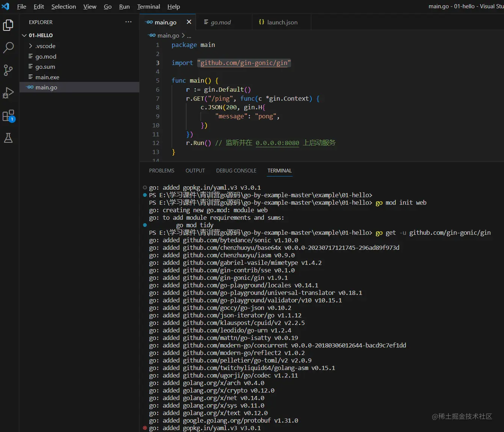The image size is (504, 432).
Task: Select the TERMINAL panel tab
Action: tap(279, 171)
